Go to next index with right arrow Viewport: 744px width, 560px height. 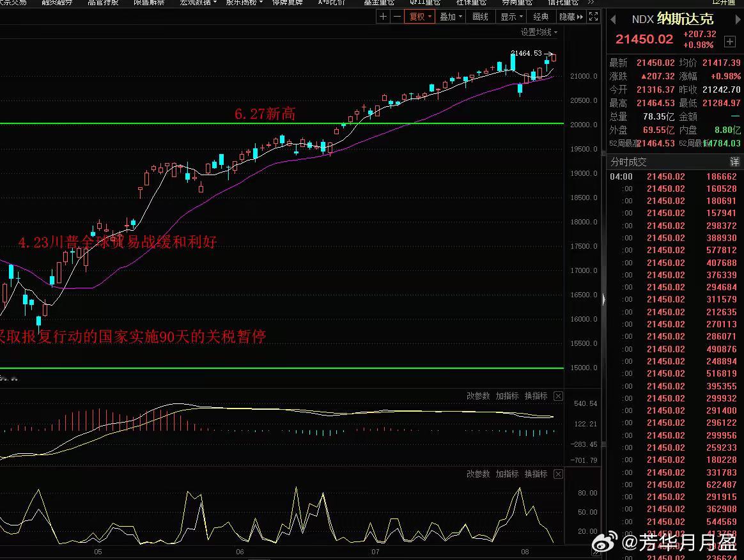[x=738, y=19]
